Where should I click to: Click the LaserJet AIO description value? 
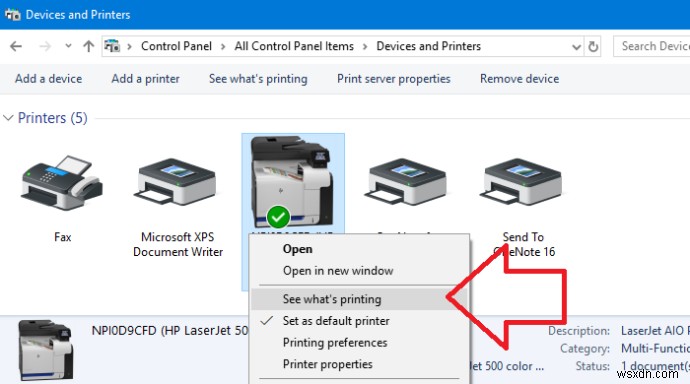[x=655, y=331]
